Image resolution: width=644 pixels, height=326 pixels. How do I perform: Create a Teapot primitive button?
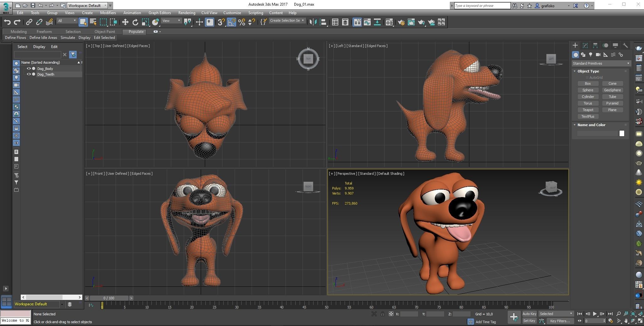pyautogui.click(x=588, y=110)
